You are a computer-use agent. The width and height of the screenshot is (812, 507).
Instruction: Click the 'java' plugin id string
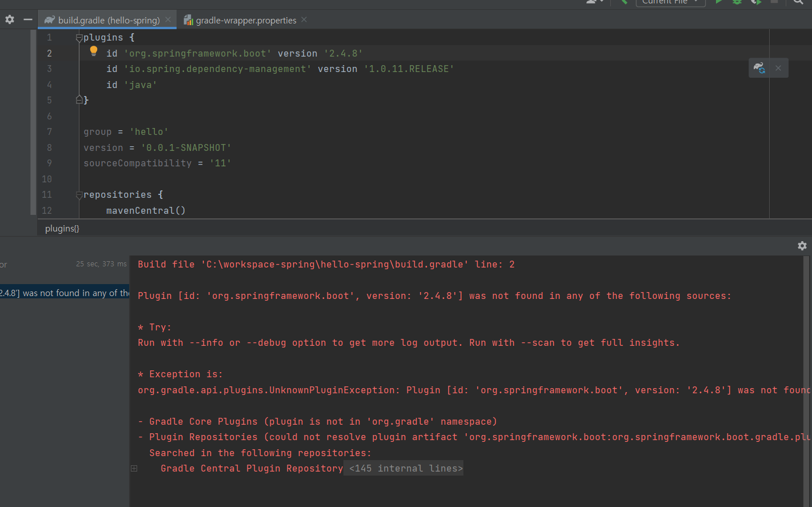141,85
